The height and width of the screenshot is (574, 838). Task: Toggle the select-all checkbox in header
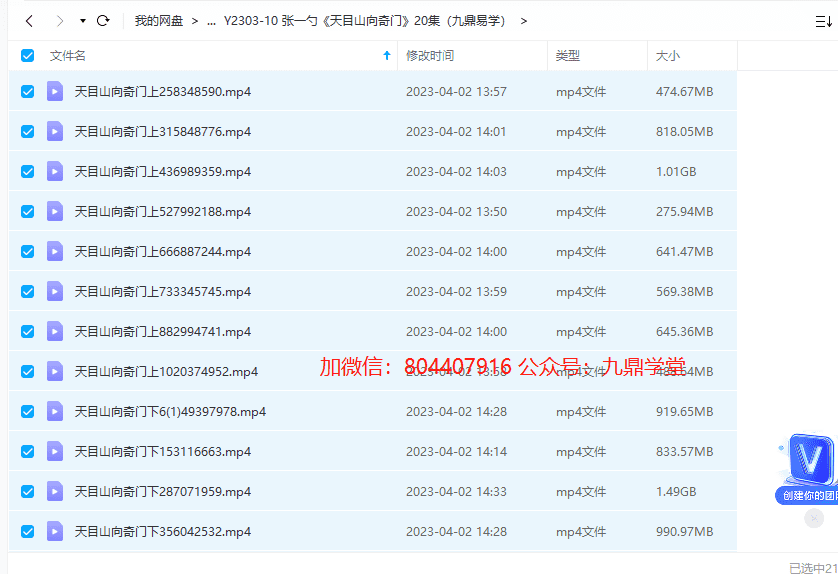click(28, 56)
